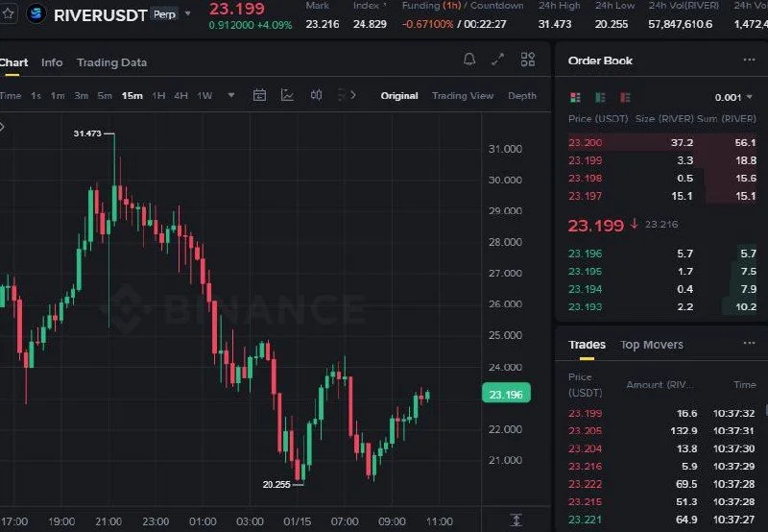
Task: Toggle auto-scale icon below the price axis
Action: [516, 520]
